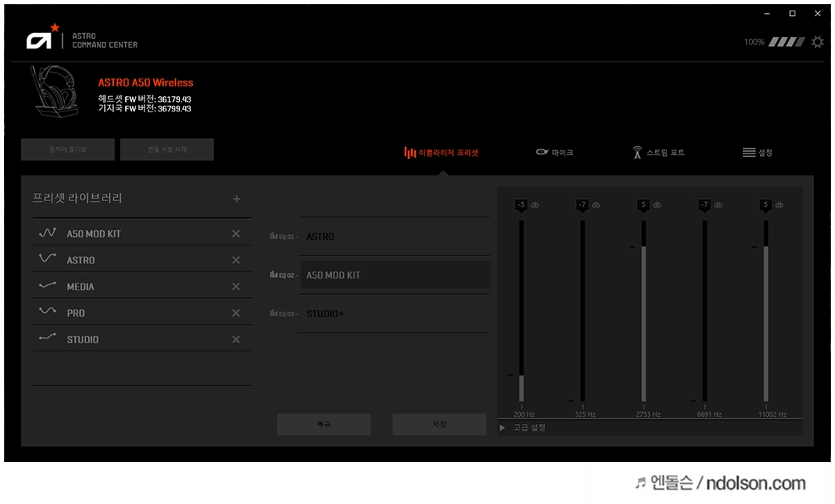Click the EQ 02 equalizer icon

[x=274, y=275]
